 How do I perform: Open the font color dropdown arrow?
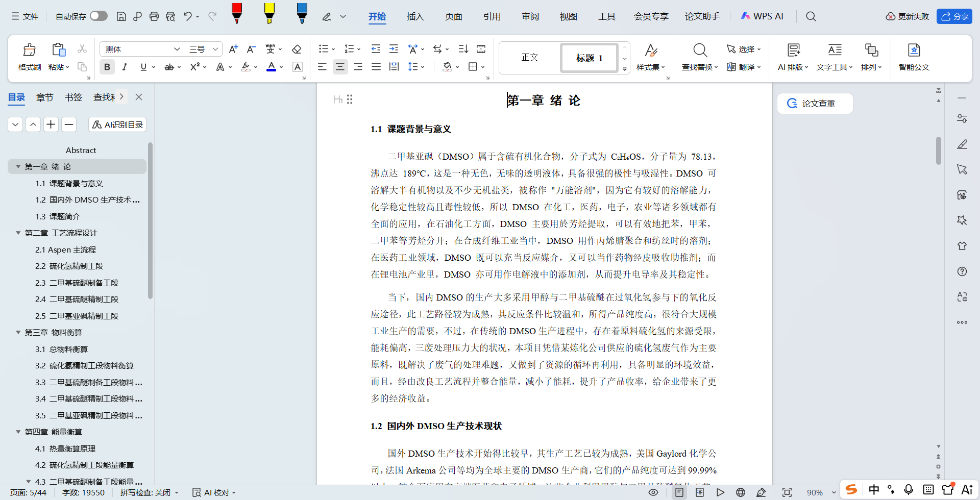[281, 67]
